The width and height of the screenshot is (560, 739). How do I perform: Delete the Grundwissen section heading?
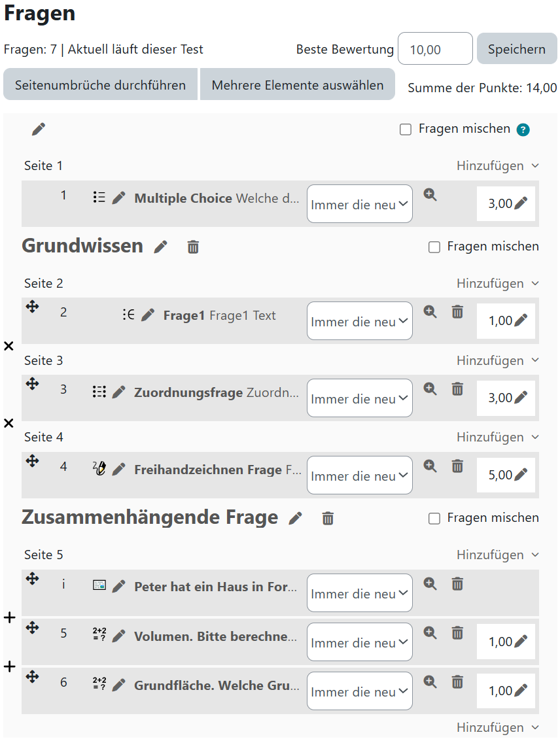pos(193,247)
